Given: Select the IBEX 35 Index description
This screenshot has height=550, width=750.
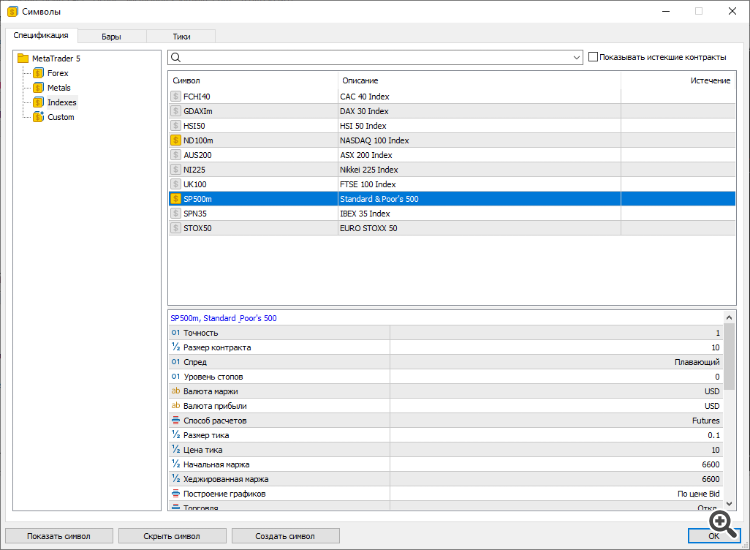Looking at the screenshot, I should 365,213.
